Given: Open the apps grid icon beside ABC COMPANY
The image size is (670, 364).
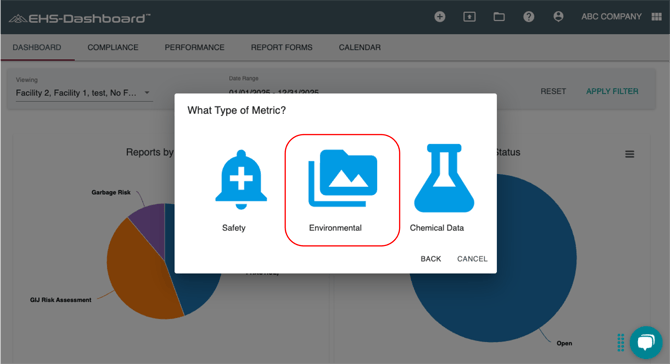Looking at the screenshot, I should tap(656, 17).
